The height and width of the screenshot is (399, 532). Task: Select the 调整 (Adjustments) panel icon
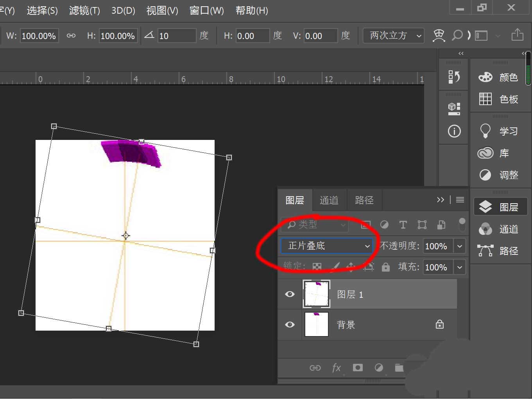pos(485,175)
